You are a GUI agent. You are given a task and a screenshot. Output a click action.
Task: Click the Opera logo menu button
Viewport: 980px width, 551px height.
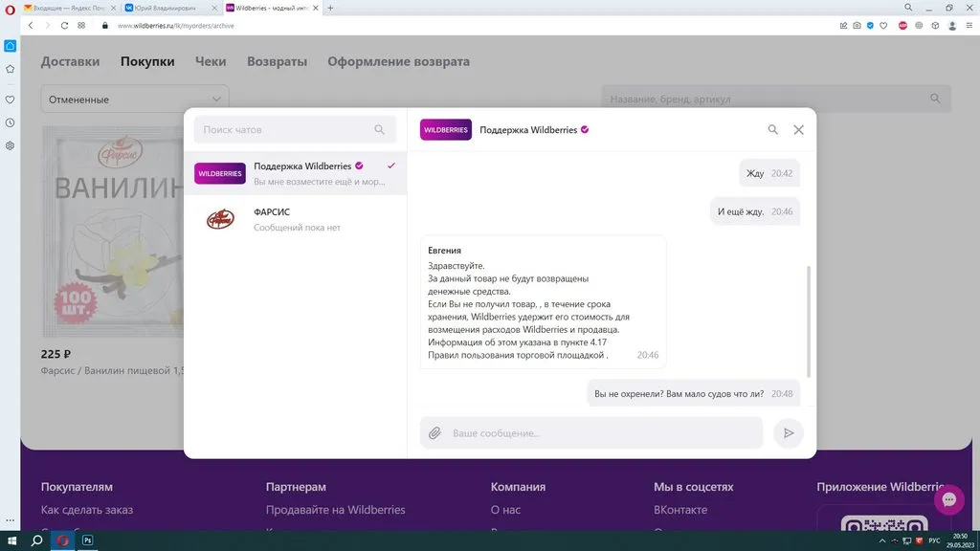10,10
